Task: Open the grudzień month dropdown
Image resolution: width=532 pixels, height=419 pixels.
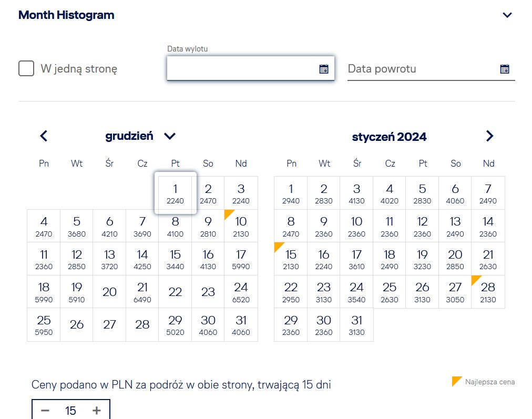Action: [x=170, y=136]
